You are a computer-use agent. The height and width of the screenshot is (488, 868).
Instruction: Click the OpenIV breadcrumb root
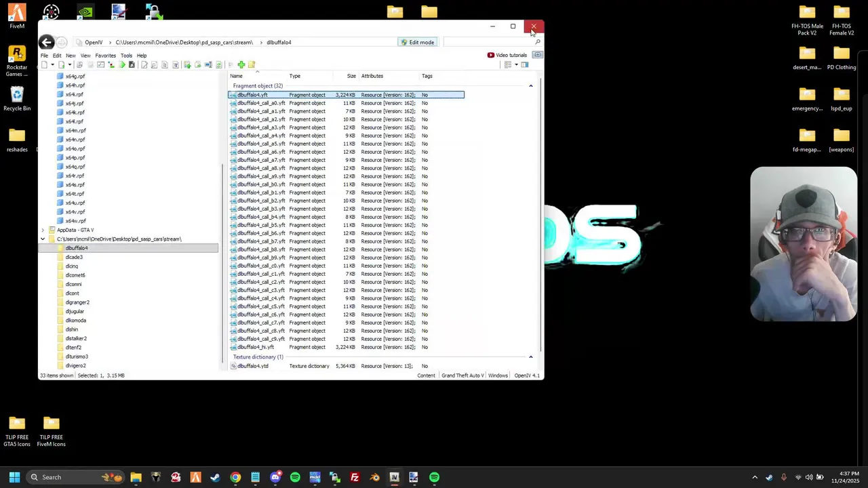tap(94, 42)
